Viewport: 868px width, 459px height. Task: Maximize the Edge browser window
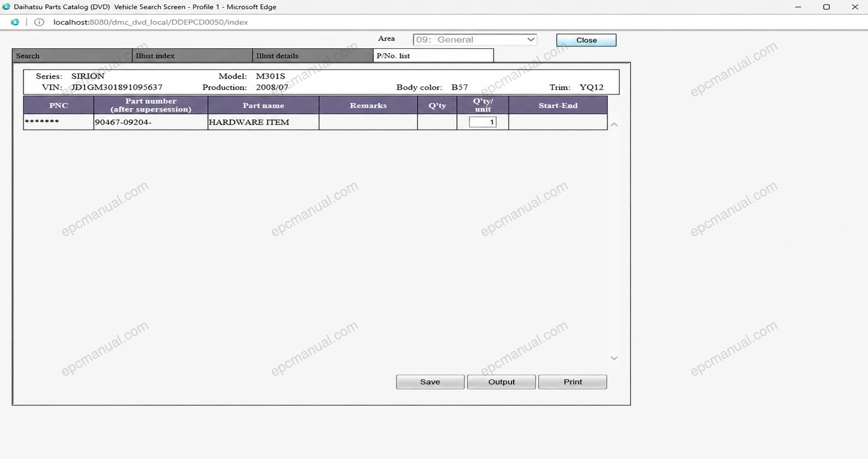click(826, 7)
